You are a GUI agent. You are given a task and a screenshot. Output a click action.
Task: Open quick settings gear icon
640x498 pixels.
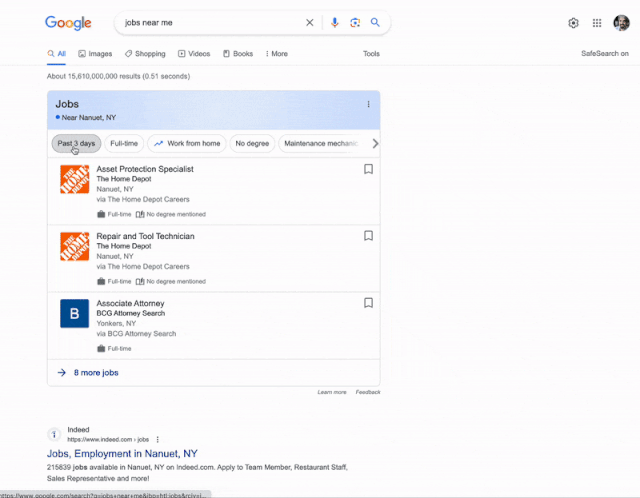pyautogui.click(x=573, y=23)
